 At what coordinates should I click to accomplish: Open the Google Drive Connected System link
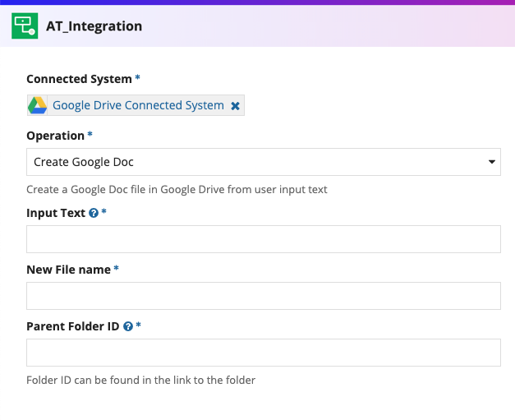click(x=138, y=105)
